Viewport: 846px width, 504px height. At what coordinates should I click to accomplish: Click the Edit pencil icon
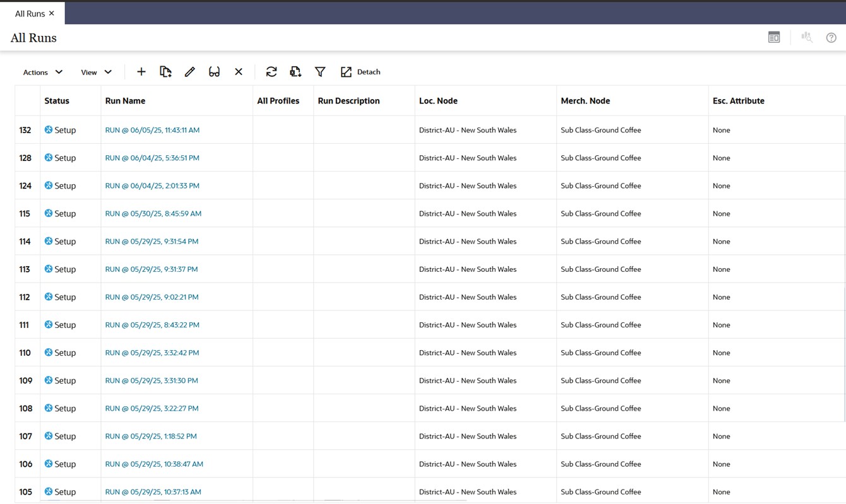click(x=190, y=72)
